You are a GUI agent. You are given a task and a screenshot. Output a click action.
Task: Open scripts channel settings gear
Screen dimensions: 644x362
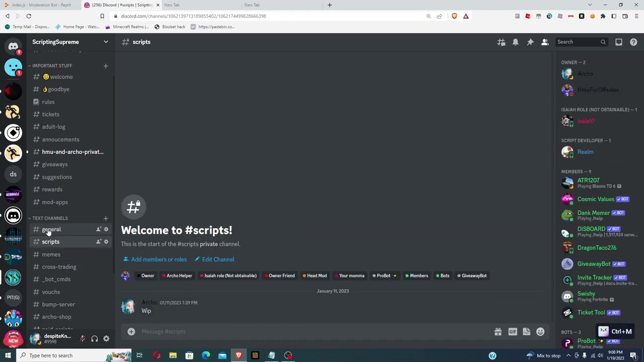pyautogui.click(x=106, y=242)
